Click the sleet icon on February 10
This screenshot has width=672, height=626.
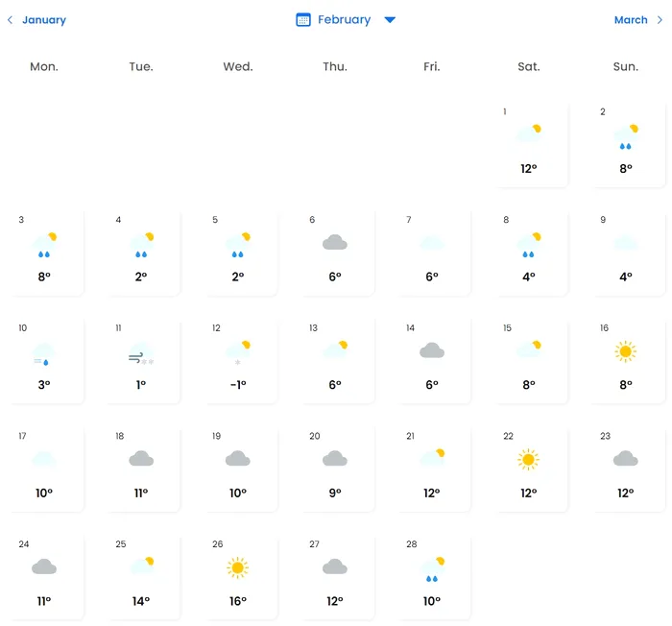click(44, 355)
